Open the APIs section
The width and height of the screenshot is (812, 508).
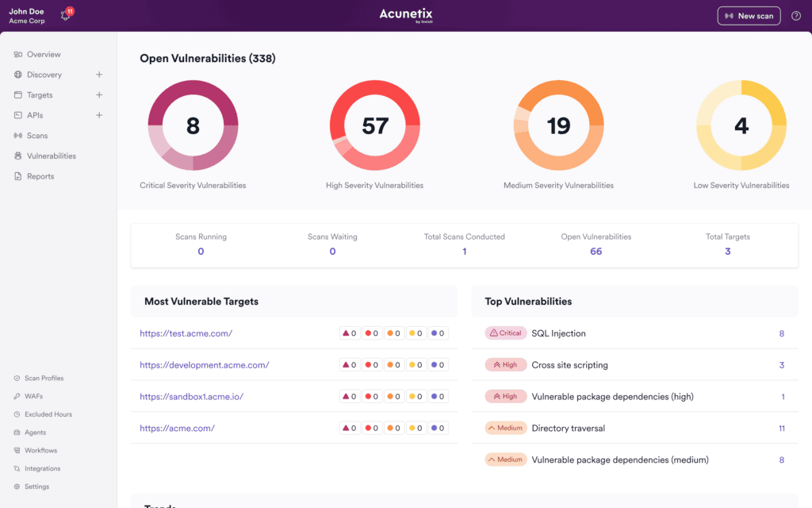35,115
